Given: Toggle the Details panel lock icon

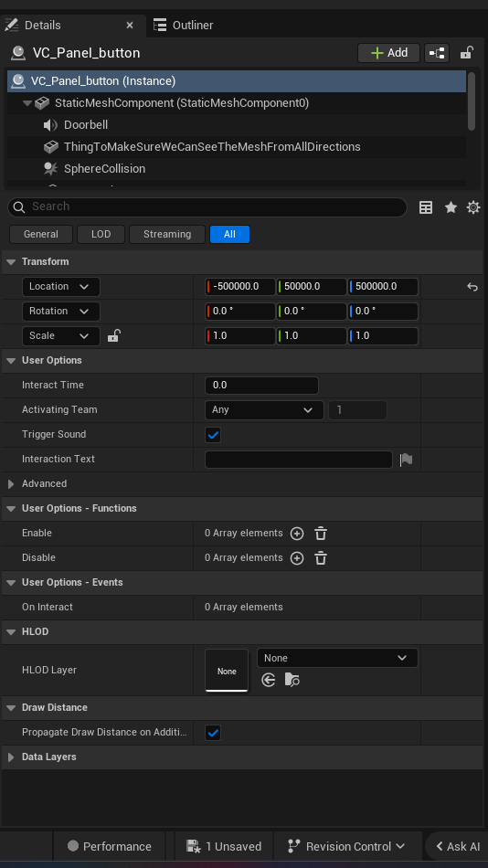Looking at the screenshot, I should (466, 53).
